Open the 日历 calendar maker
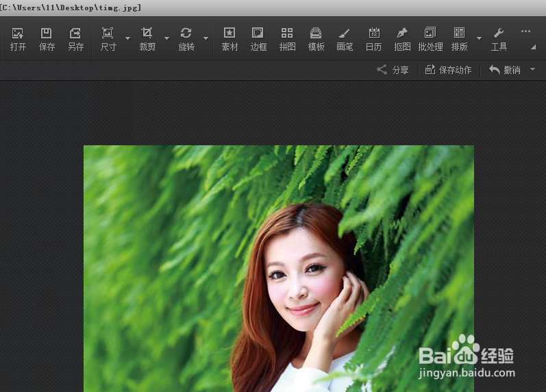Screen dimensions: 546x392 point(373,39)
